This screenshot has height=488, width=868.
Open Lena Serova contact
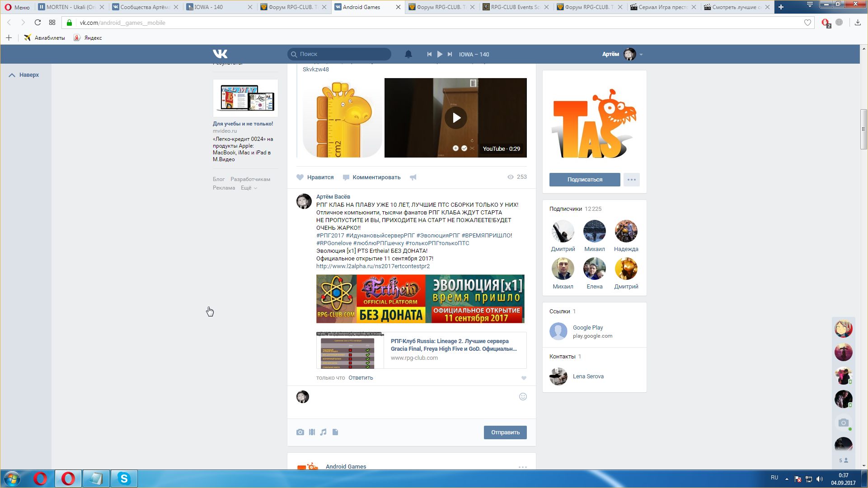[x=588, y=376]
